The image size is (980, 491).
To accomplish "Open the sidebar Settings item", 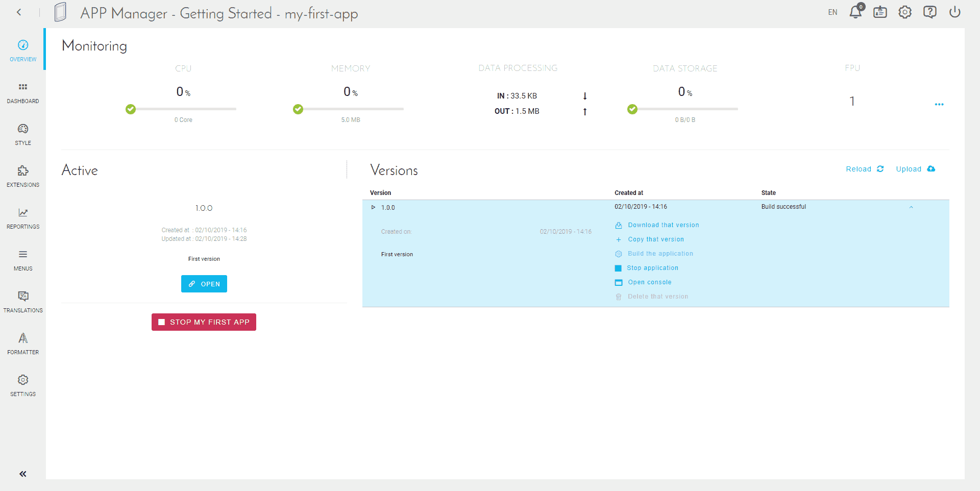I will click(x=23, y=385).
